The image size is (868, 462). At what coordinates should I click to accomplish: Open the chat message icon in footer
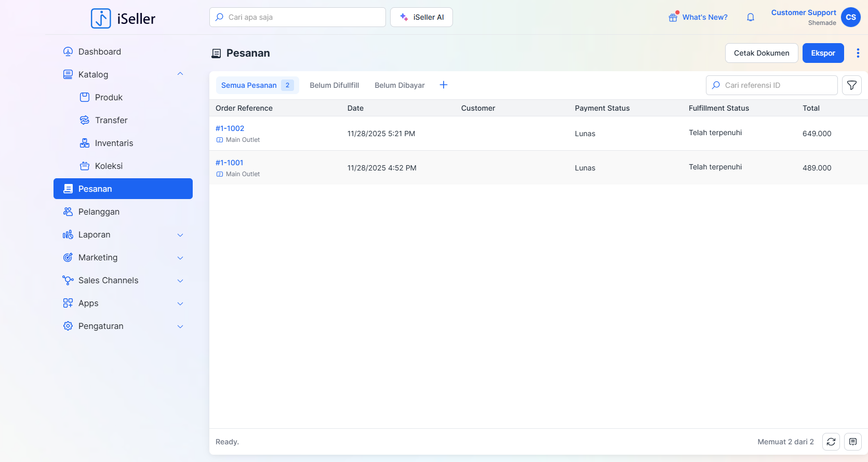(x=852, y=442)
